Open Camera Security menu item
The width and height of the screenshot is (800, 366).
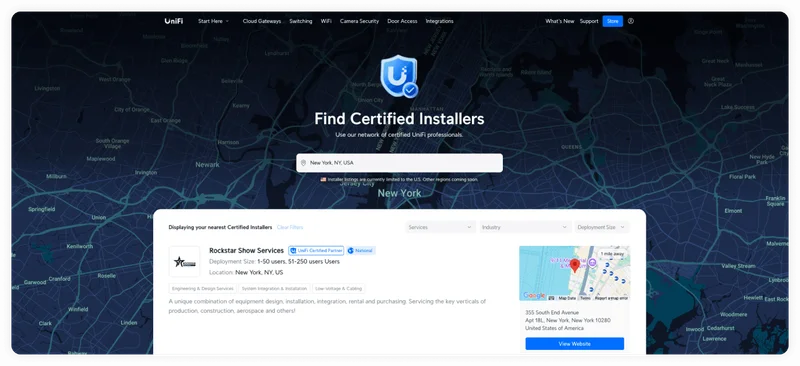(x=359, y=21)
